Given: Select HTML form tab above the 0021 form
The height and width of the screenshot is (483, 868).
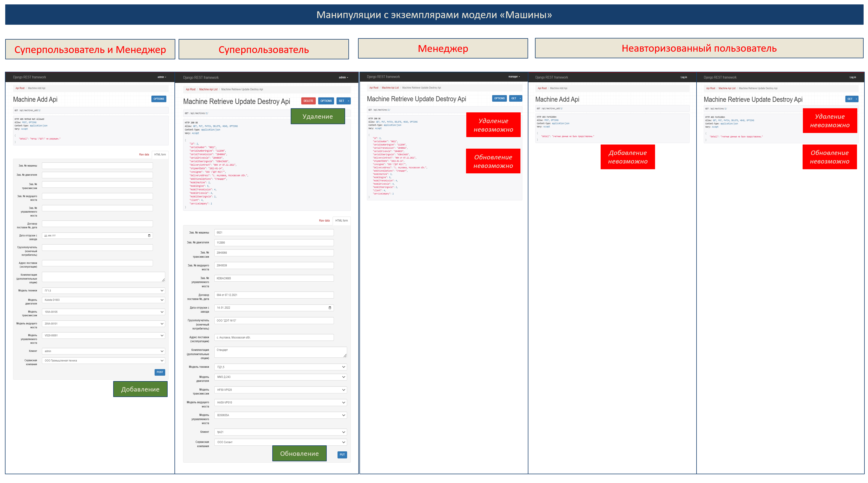Looking at the screenshot, I should click(341, 221).
